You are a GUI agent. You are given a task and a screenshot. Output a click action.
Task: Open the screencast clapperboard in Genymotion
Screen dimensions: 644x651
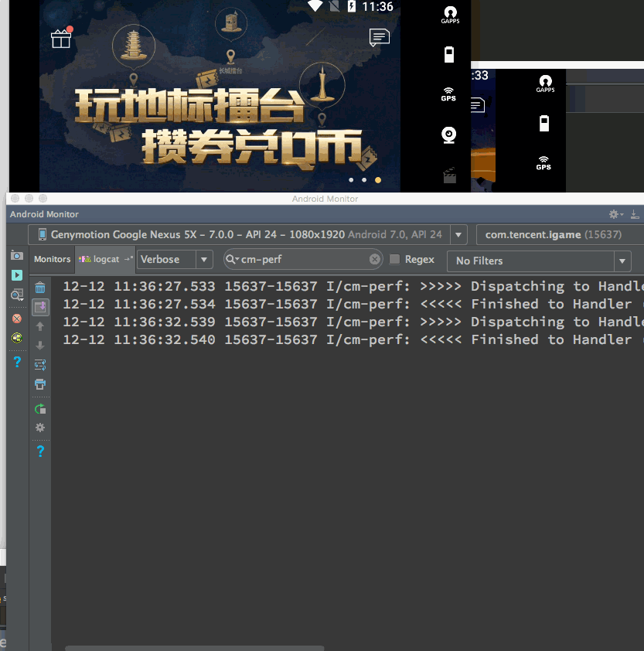point(449,176)
